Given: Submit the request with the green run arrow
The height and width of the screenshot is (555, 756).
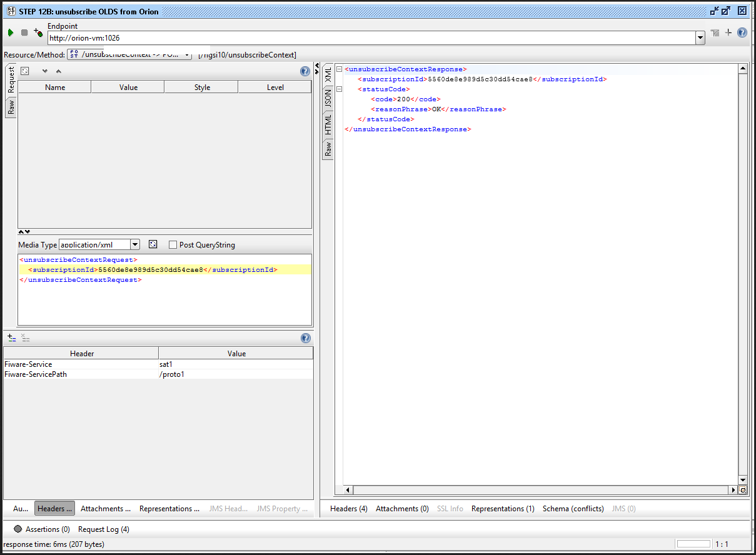Looking at the screenshot, I should pos(11,32).
